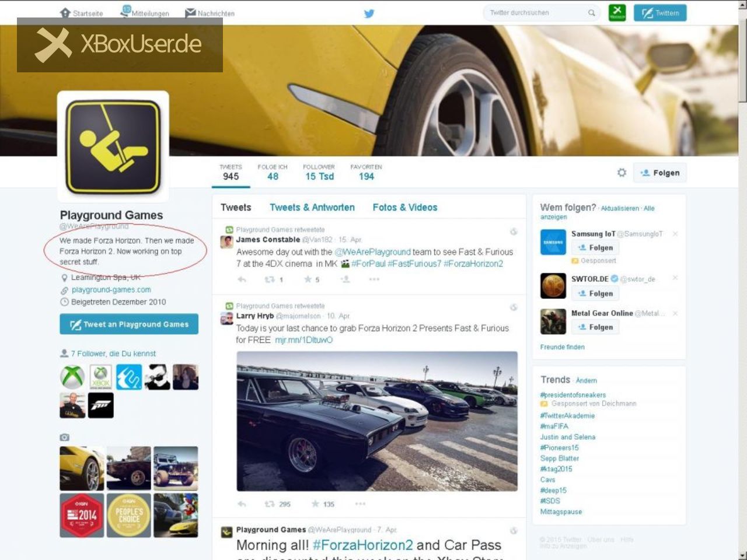This screenshot has width=747, height=560.
Task: Open Follower 15 Tsd list
Action: point(319,173)
